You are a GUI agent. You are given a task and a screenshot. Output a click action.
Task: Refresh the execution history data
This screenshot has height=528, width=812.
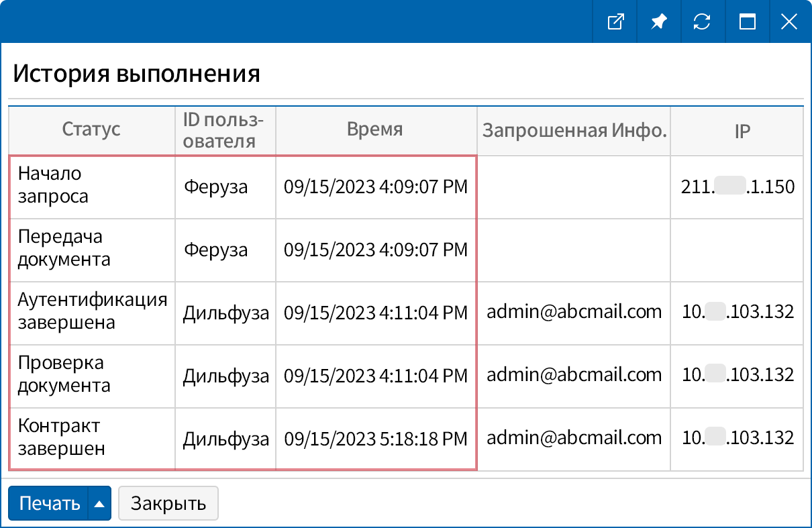pos(702,21)
